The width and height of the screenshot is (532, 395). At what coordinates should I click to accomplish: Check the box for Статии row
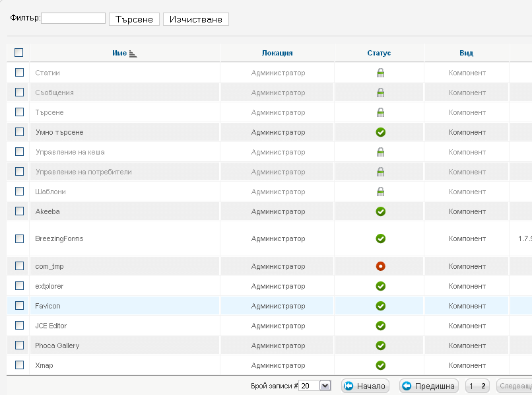[x=19, y=73]
